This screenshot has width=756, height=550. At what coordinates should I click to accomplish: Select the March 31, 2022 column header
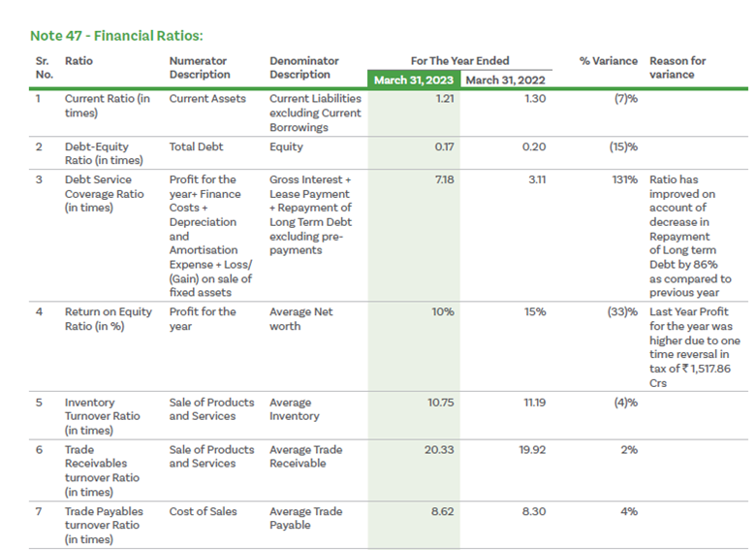point(507,80)
